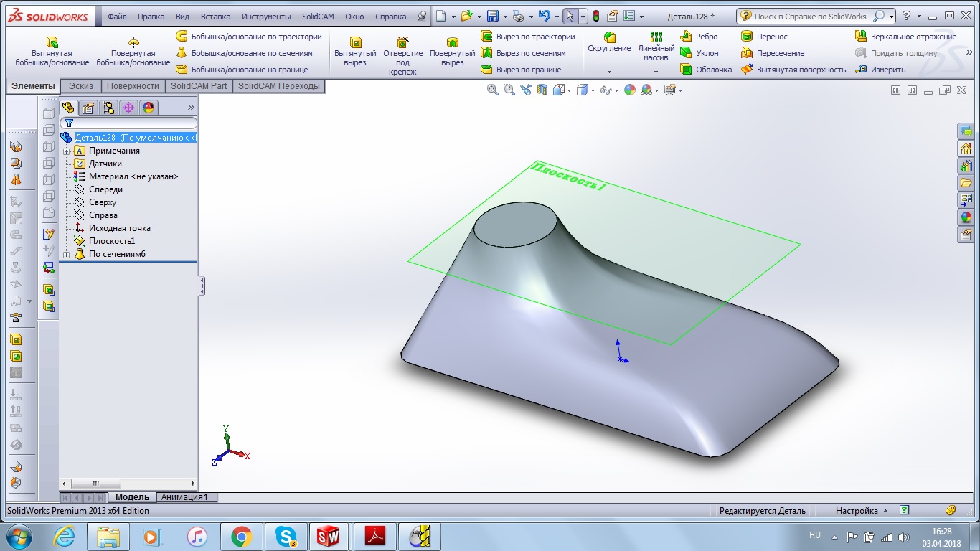Toggle the section view display

point(542,90)
